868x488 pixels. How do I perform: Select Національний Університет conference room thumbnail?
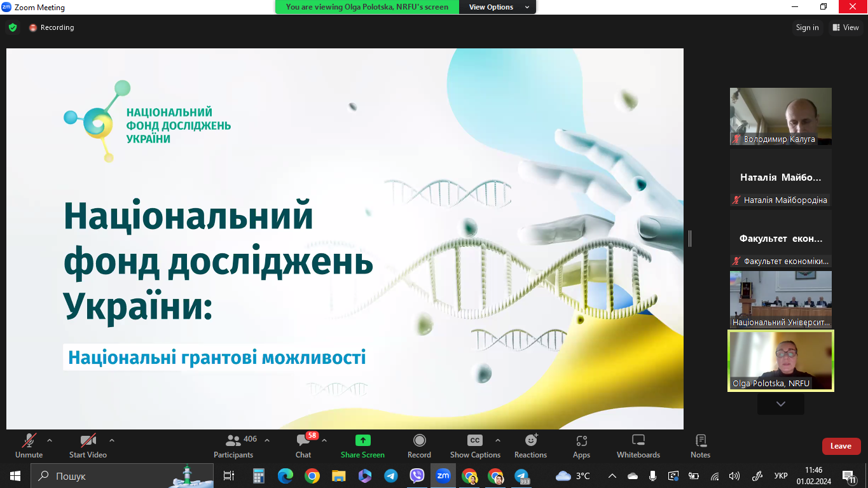pyautogui.click(x=781, y=299)
